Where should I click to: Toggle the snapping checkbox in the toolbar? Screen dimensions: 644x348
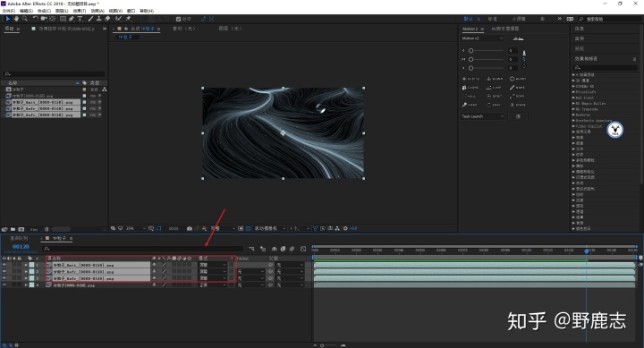(x=178, y=19)
